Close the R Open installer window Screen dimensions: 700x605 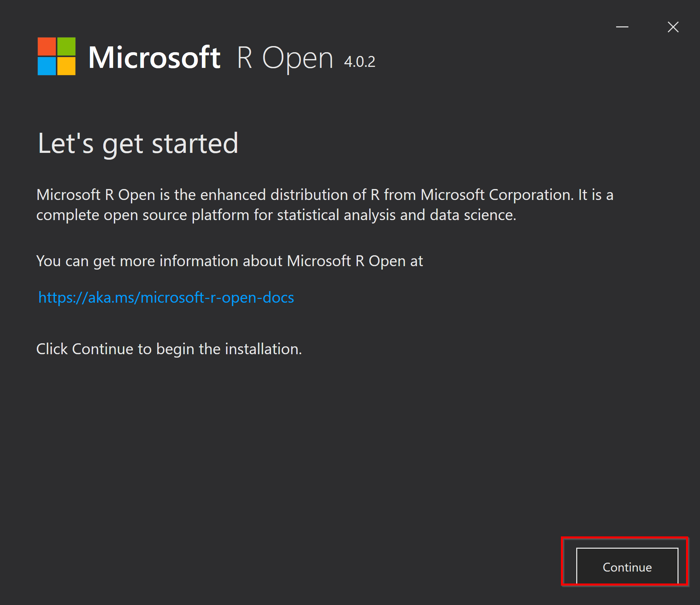click(x=673, y=27)
